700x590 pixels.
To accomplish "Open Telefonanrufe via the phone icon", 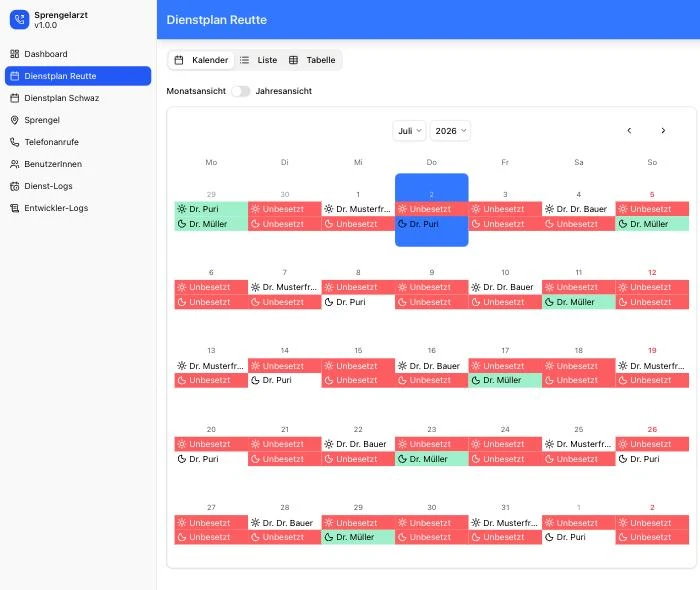I will [15, 142].
